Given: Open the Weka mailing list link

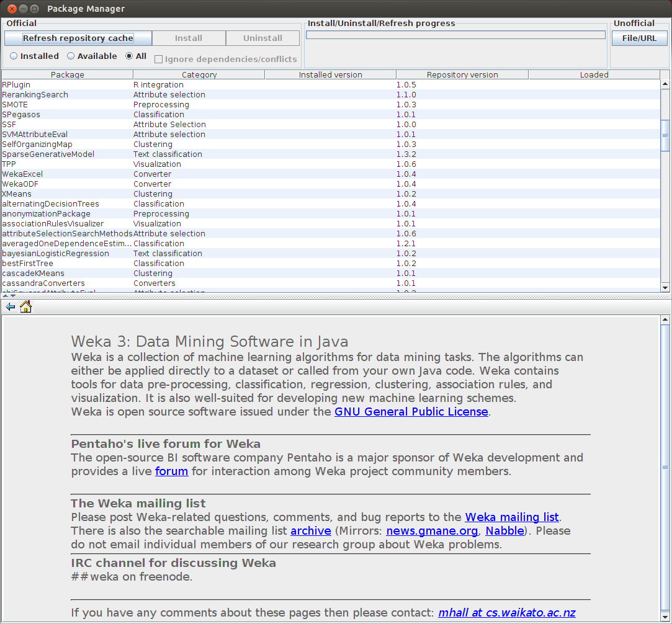Looking at the screenshot, I should (x=512, y=517).
